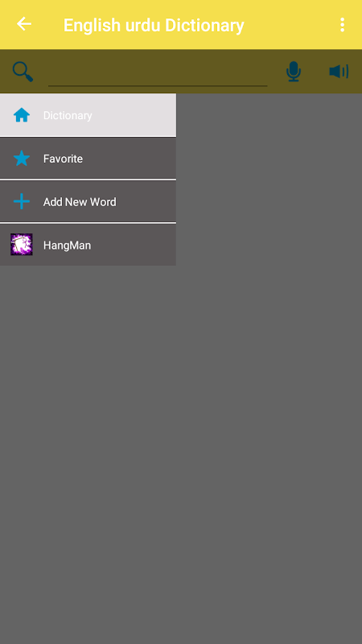This screenshot has width=362, height=644.
Task: Focus the search word input field
Action: 158,73
